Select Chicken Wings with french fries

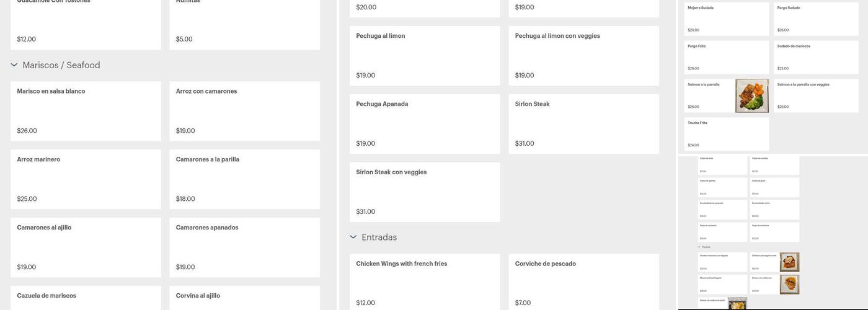click(425, 282)
